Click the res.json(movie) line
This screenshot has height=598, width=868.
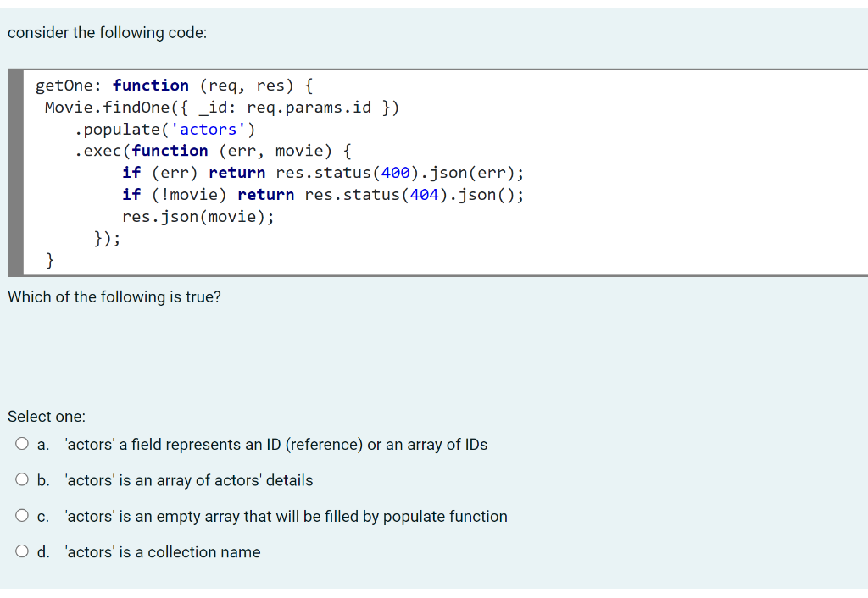click(197, 216)
